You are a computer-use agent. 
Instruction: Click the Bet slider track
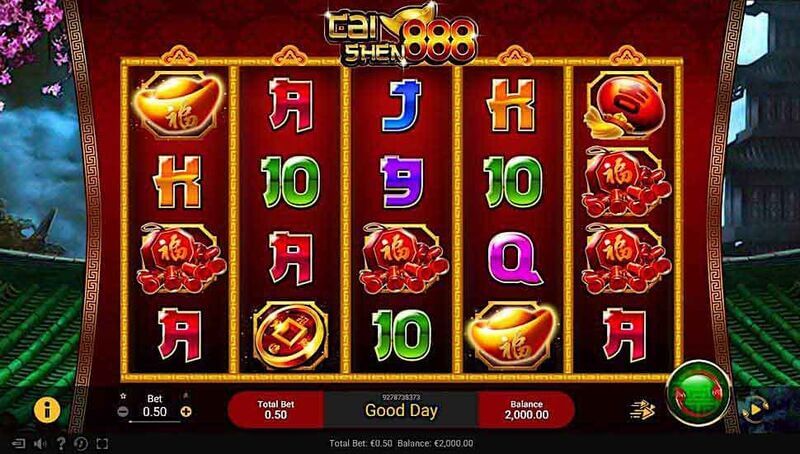[155, 422]
